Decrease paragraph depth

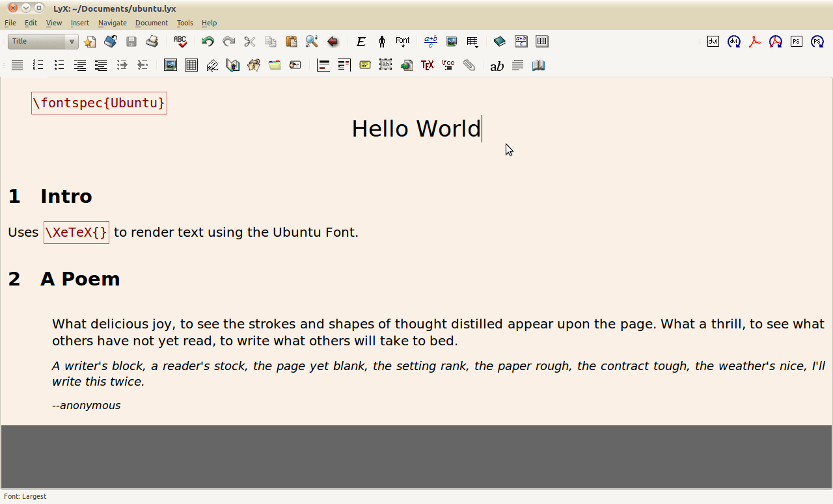143,65
